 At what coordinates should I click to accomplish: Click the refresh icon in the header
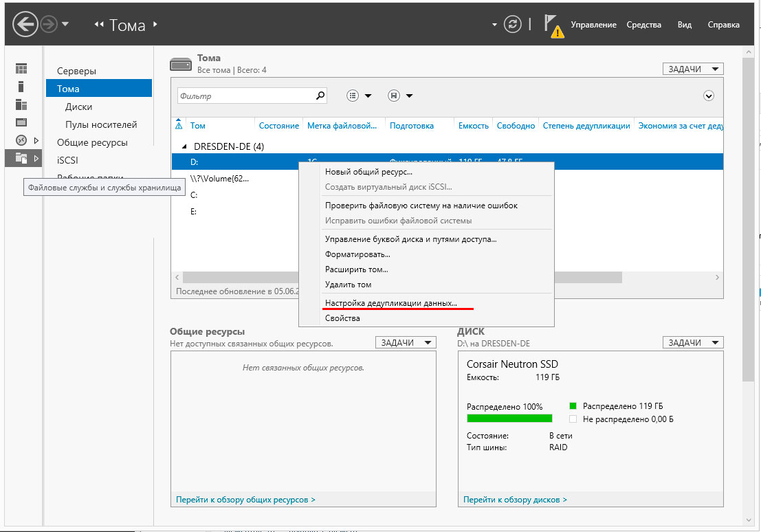pos(513,25)
